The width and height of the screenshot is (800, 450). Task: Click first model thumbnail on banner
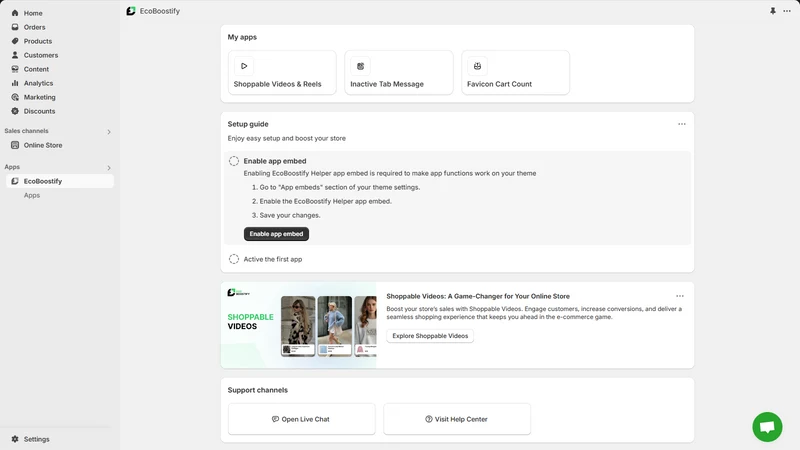pyautogui.click(x=298, y=326)
